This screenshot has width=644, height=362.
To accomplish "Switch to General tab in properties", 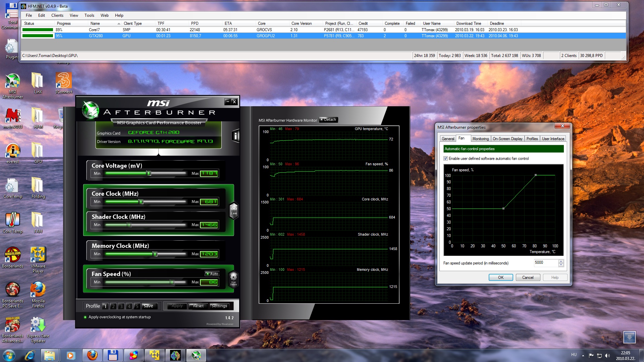I will click(x=448, y=139).
